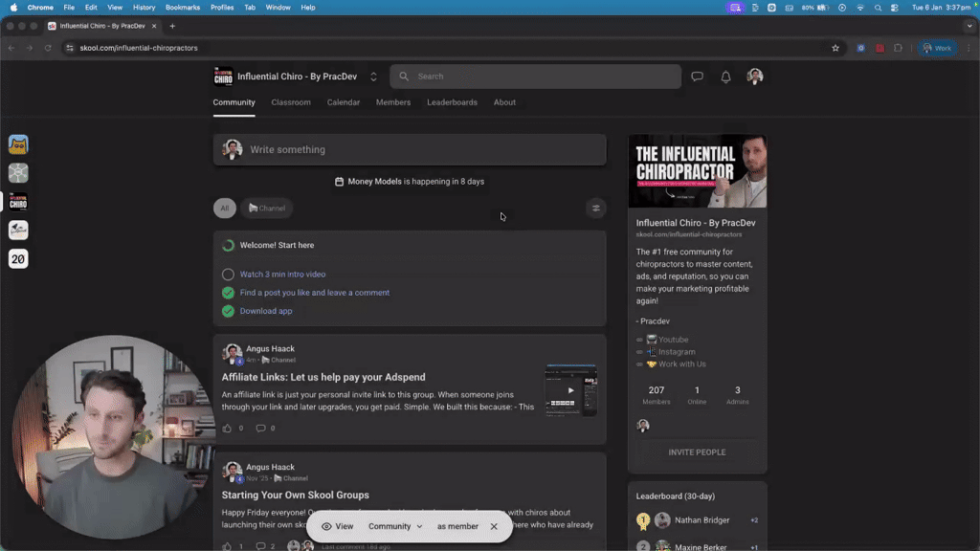Screen dimensions: 980x551
Task: Open the Work with Us link
Action: tap(681, 364)
